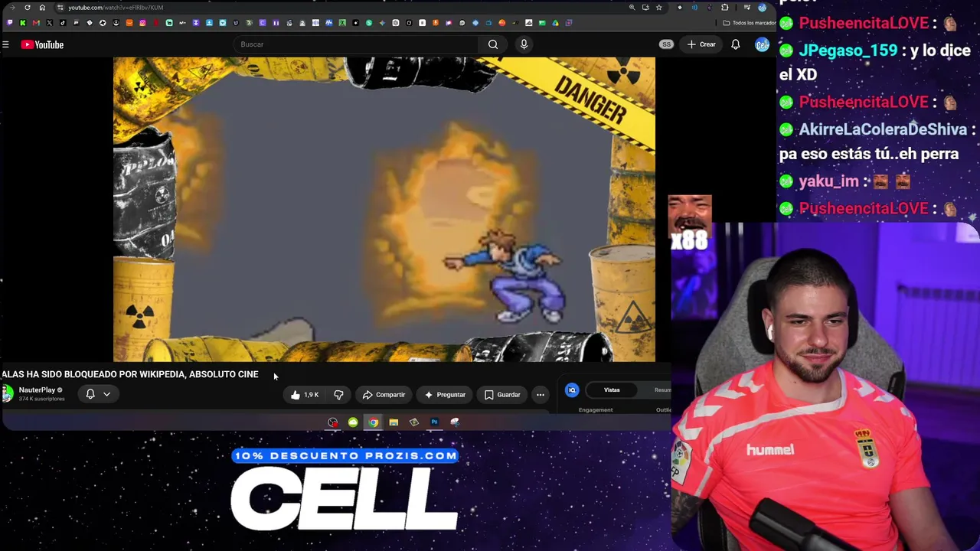Click the green cloud app in the taskbar
Screen dimensions: 980x551
(x=353, y=422)
